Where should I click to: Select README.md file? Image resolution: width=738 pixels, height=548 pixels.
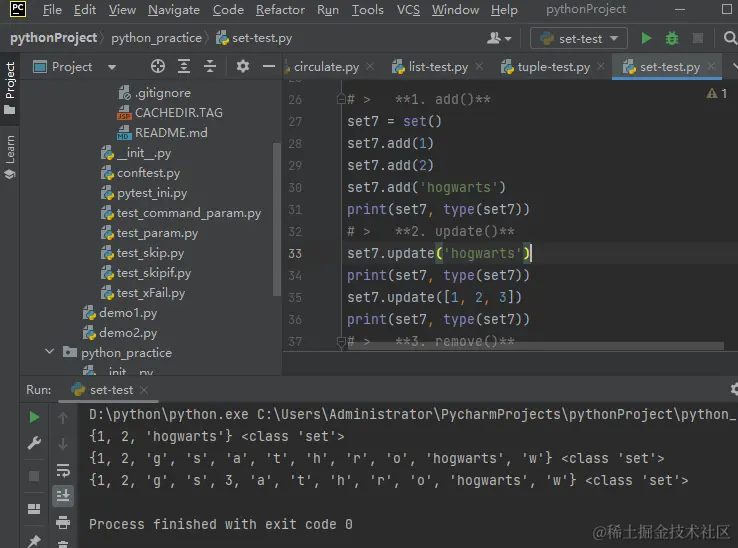pos(171,133)
